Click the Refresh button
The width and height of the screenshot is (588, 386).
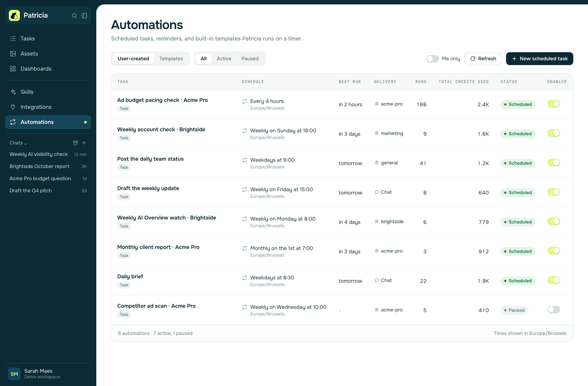pos(483,59)
